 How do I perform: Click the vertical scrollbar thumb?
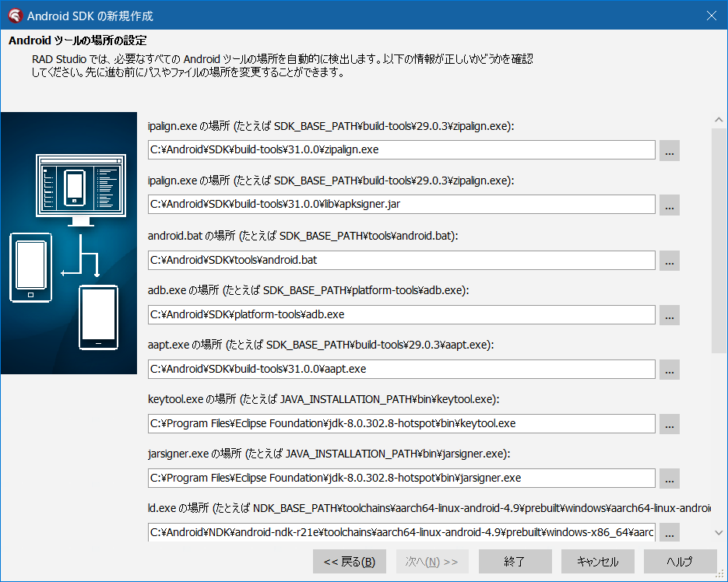pos(719,240)
